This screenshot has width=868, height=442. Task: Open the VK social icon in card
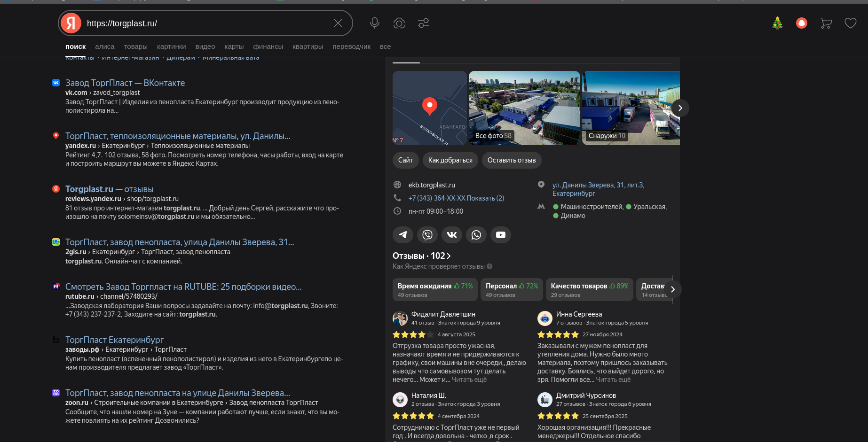(452, 235)
